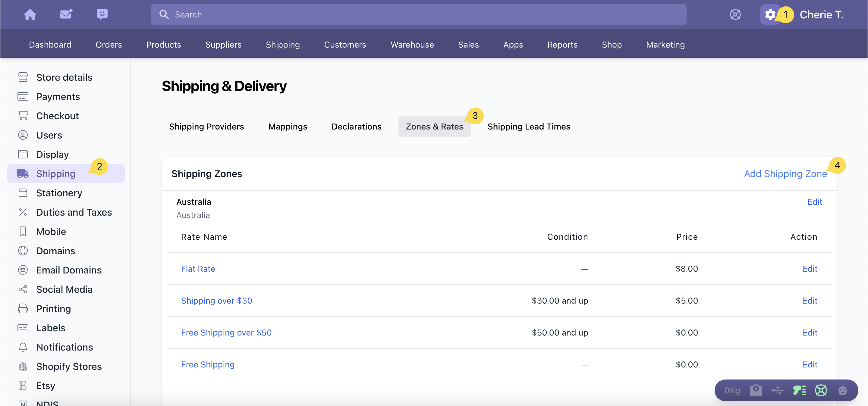This screenshot has width=868, height=406.
Task: Edit the Free Shipping over $50 rate
Action: (810, 333)
